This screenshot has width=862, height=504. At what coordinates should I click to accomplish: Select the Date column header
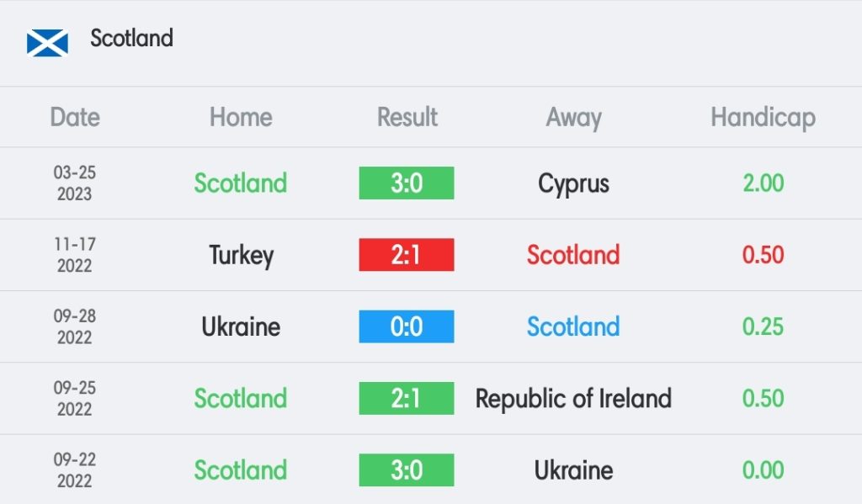[75, 117]
